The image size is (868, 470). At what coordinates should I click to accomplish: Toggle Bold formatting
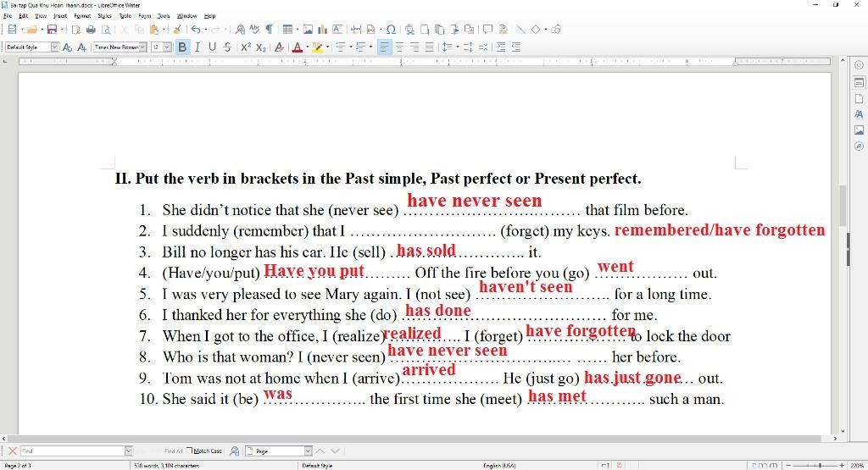coord(182,47)
